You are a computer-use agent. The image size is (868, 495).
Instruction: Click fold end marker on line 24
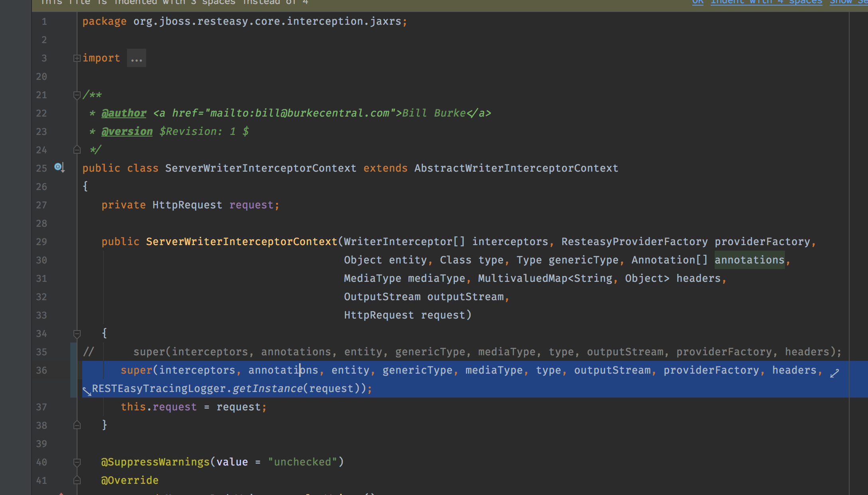(x=77, y=150)
